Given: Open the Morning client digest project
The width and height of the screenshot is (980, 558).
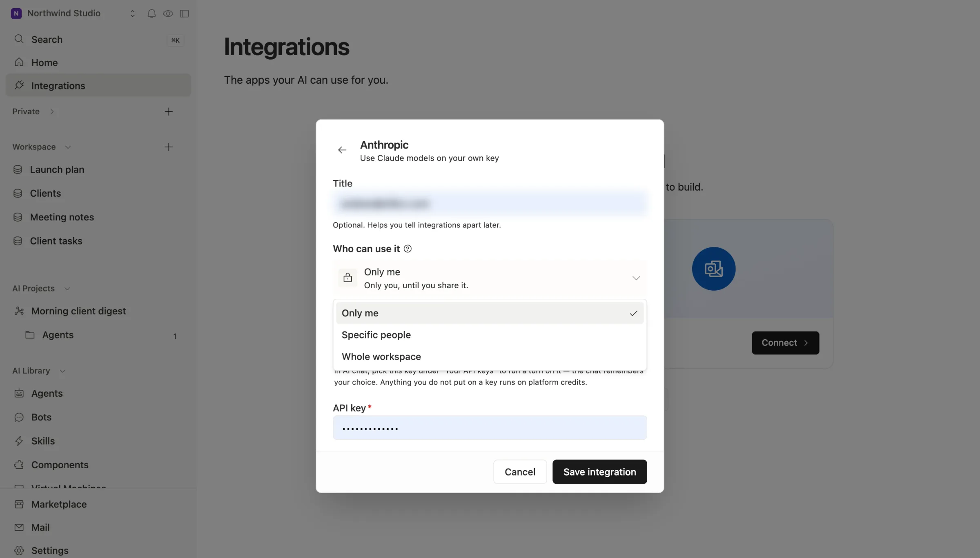Looking at the screenshot, I should (98, 311).
